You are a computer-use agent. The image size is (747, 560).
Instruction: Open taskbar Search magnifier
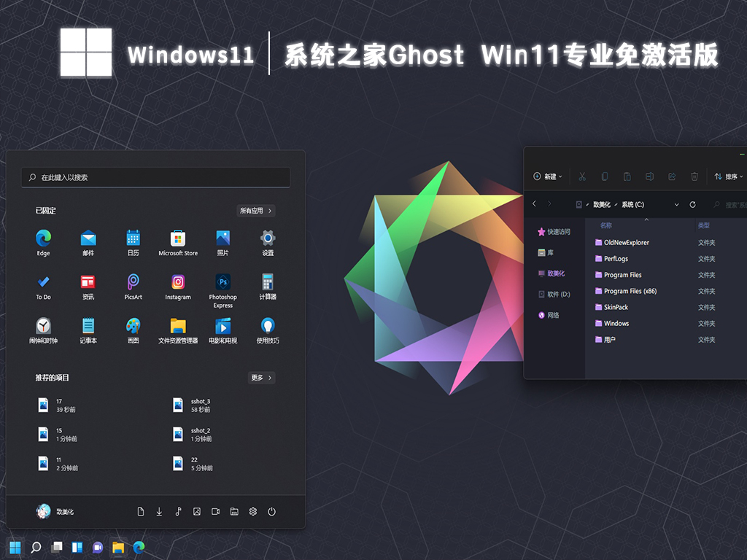click(x=36, y=548)
